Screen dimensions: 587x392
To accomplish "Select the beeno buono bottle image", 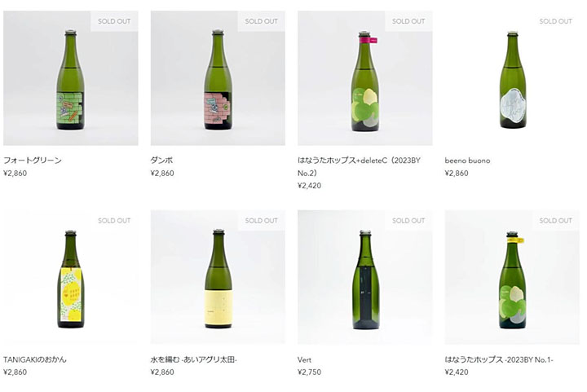I will click(x=512, y=77).
